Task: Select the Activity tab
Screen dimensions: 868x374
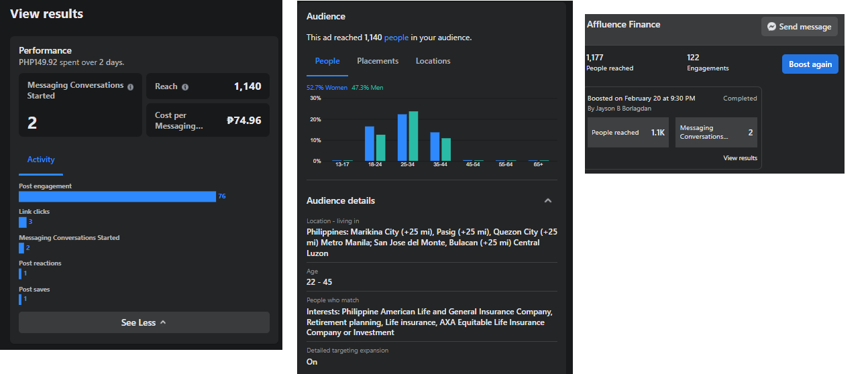Action: pos(41,160)
